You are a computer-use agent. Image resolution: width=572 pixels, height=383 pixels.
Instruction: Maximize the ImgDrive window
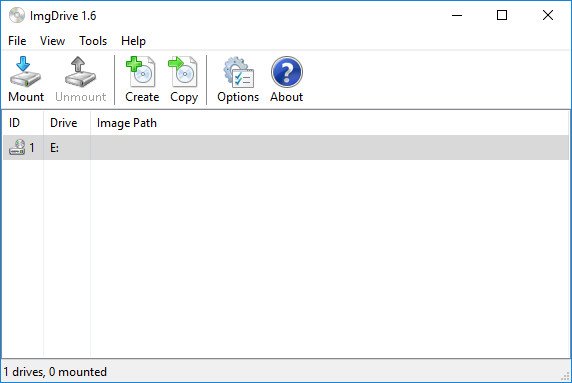[502, 15]
